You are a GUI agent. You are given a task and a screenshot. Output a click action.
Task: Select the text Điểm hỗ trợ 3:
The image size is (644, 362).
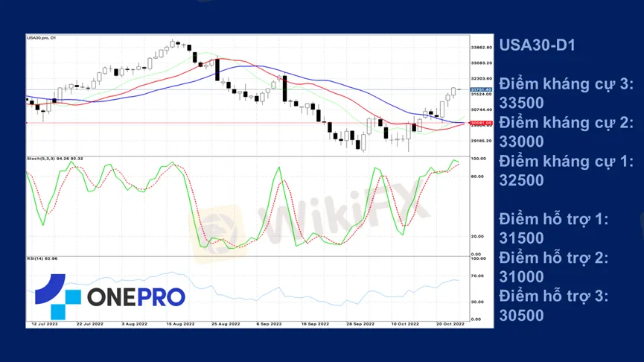tap(553, 296)
